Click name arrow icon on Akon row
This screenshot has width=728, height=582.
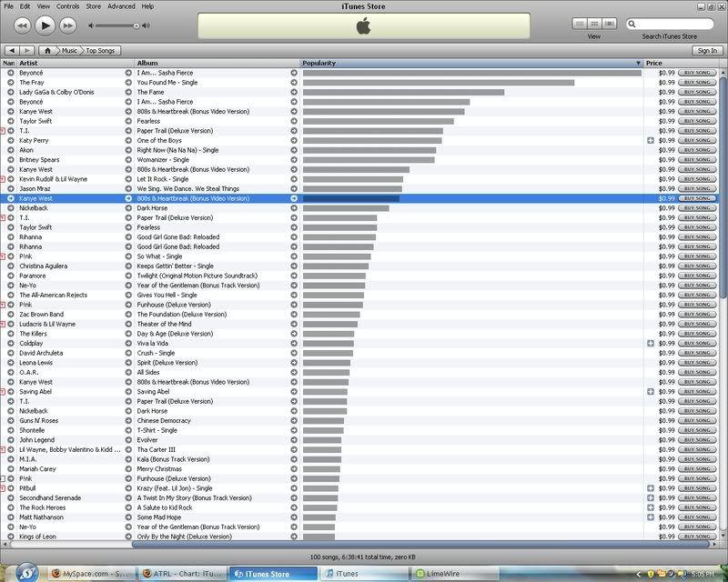10,150
